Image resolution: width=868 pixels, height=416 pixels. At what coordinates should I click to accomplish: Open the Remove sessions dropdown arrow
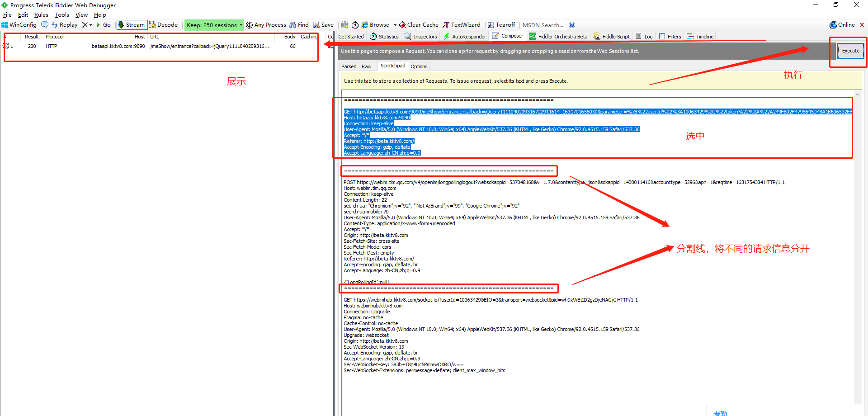pos(90,25)
